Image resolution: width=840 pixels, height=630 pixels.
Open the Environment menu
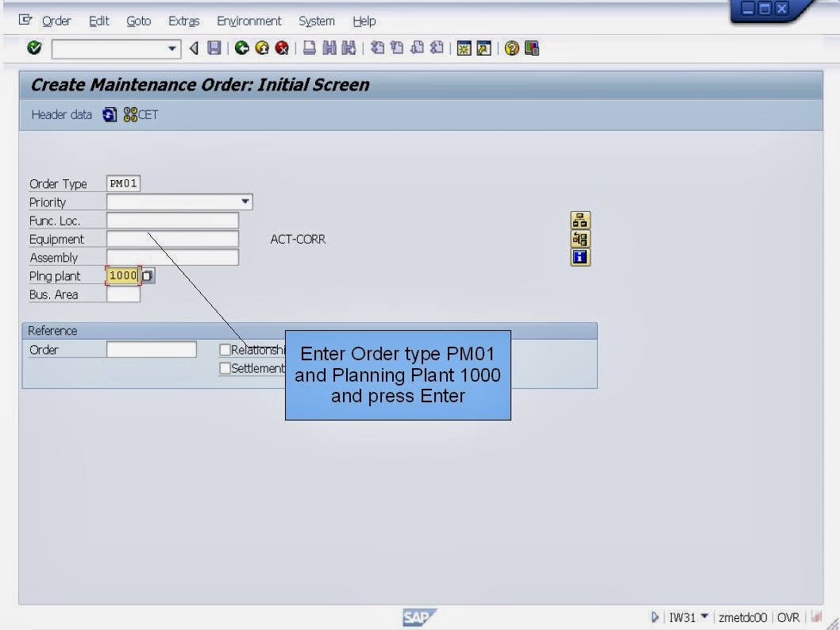249,21
